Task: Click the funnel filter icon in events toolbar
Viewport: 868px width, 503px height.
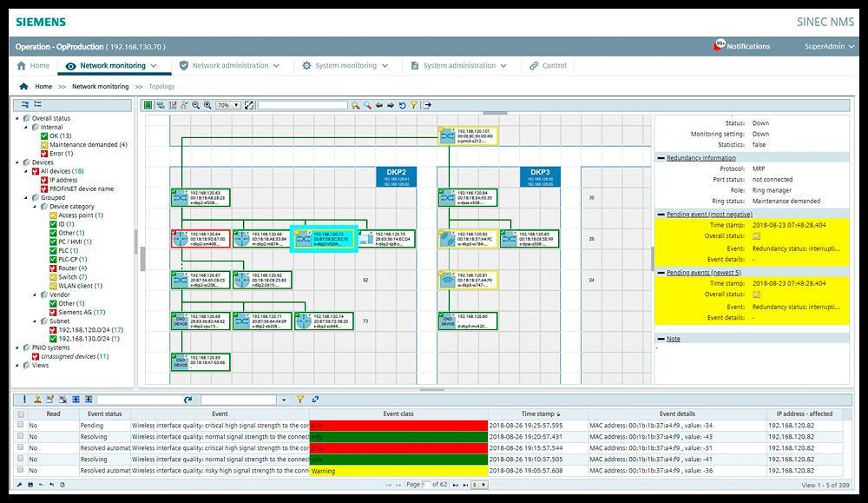Action: 300,399
